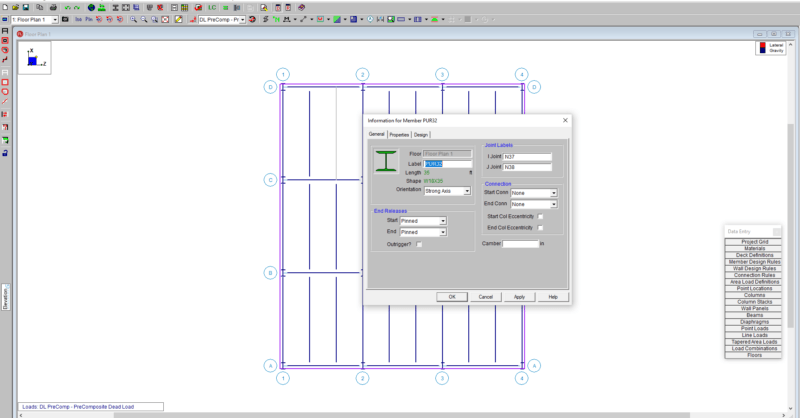The image size is (800, 418).
Task: Switch to the Design tab
Action: tap(421, 134)
